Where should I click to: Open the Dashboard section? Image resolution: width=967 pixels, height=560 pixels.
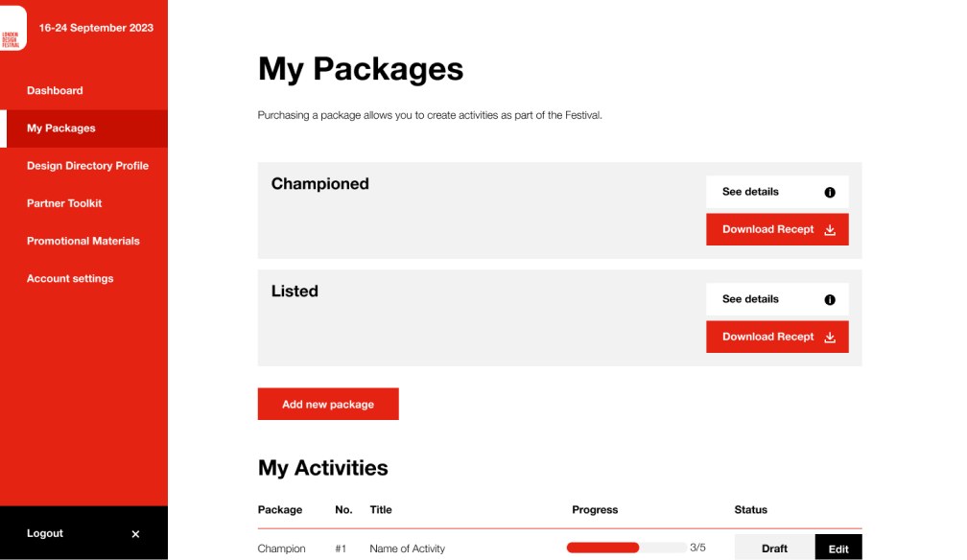pos(55,90)
